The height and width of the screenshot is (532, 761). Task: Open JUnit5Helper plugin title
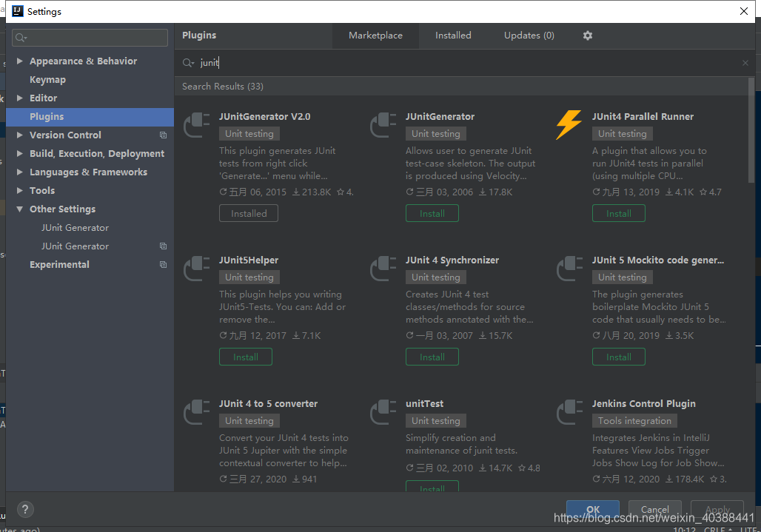249,260
